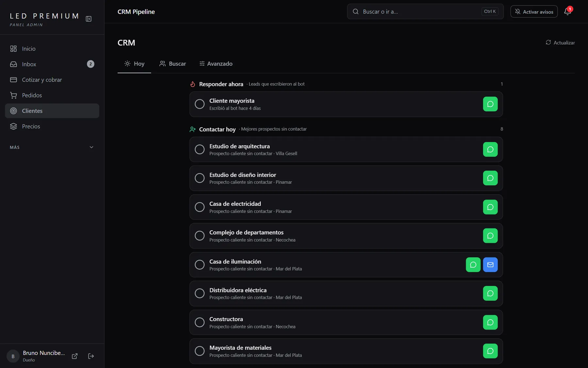Go to Pedidos

click(x=52, y=95)
